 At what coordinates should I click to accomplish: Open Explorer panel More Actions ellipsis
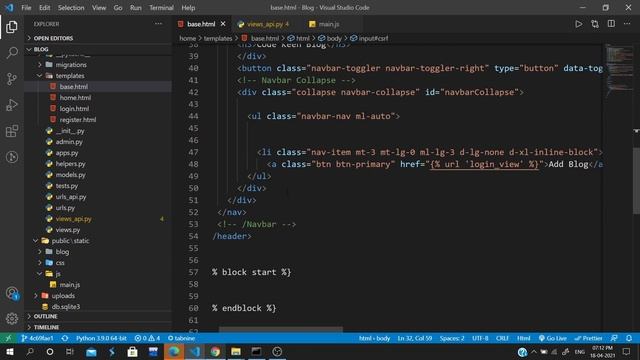coord(158,24)
